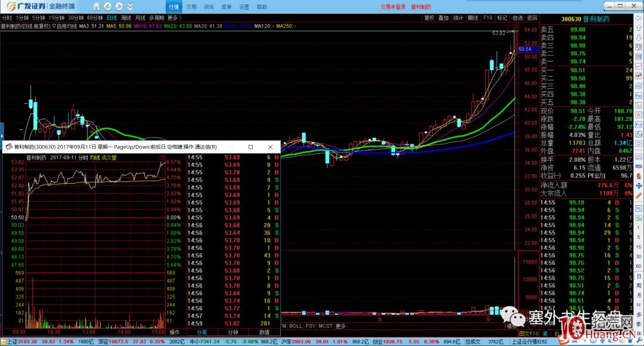Expand 更多 indicator tabs below chart
The height and width of the screenshot is (346, 644).
[x=341, y=326]
